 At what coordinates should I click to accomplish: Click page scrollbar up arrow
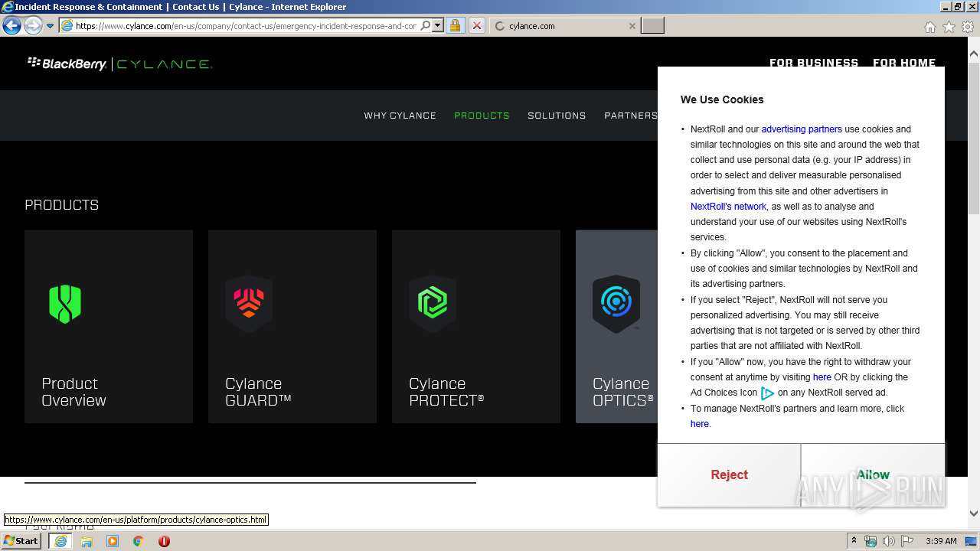coord(973,54)
